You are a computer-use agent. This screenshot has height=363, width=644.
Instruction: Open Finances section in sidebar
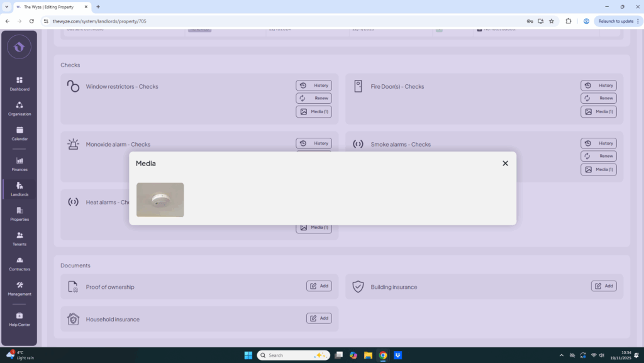tap(19, 164)
